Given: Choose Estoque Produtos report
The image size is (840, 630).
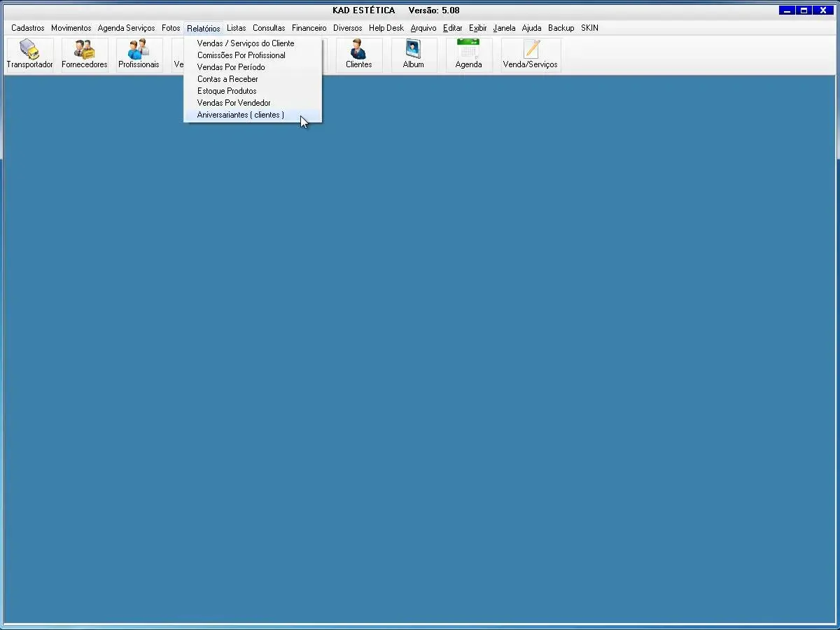Looking at the screenshot, I should point(227,91).
